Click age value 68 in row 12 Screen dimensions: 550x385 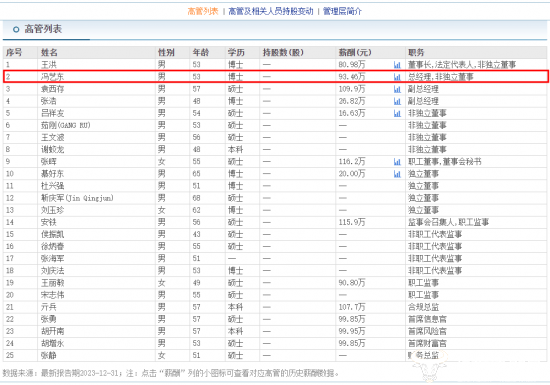(196, 198)
